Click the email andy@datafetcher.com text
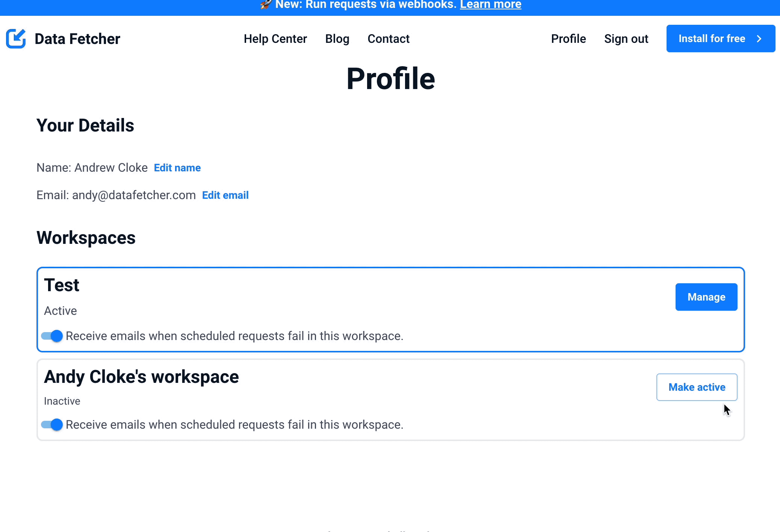This screenshot has height=532, width=780. pos(134,195)
